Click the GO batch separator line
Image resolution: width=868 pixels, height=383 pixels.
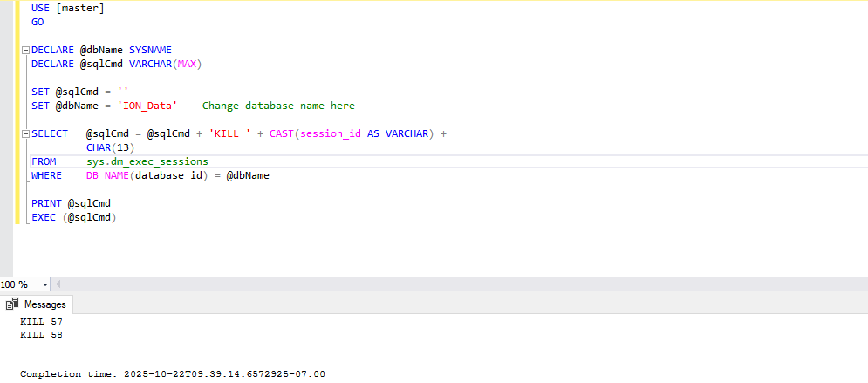[x=38, y=22]
